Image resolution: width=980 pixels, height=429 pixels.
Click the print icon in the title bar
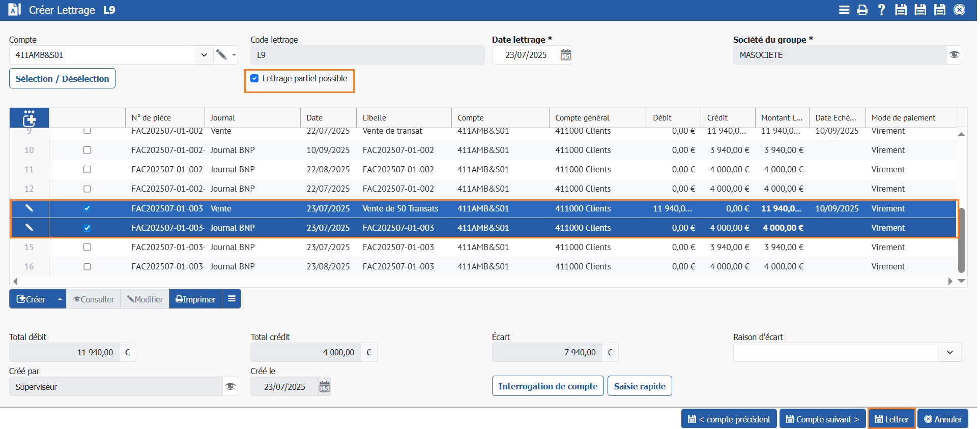(x=862, y=10)
